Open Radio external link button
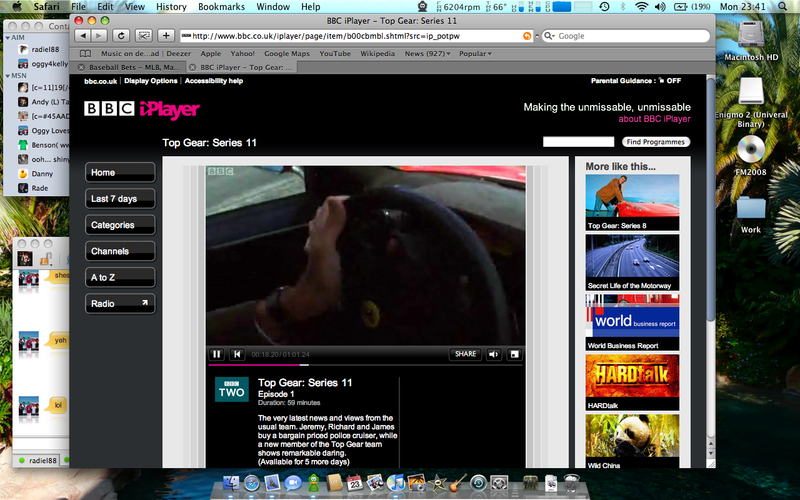The height and width of the screenshot is (500, 800). pos(120,304)
